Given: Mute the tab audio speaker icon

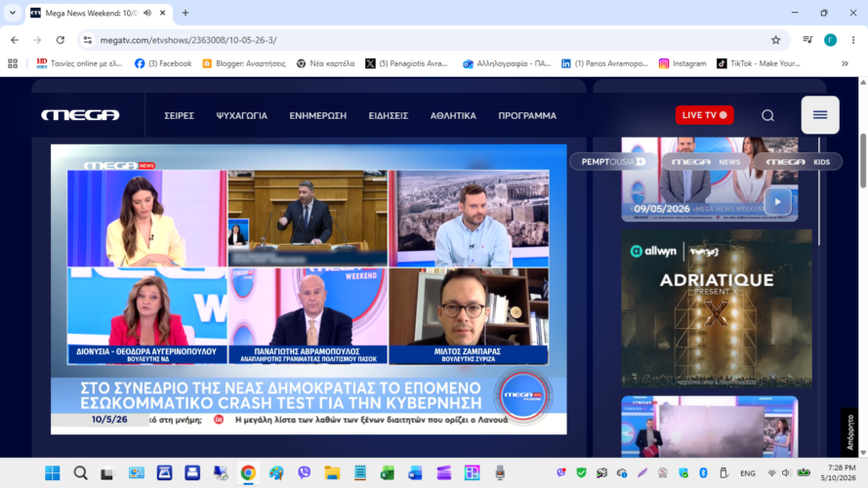Looking at the screenshot, I should coord(147,13).
